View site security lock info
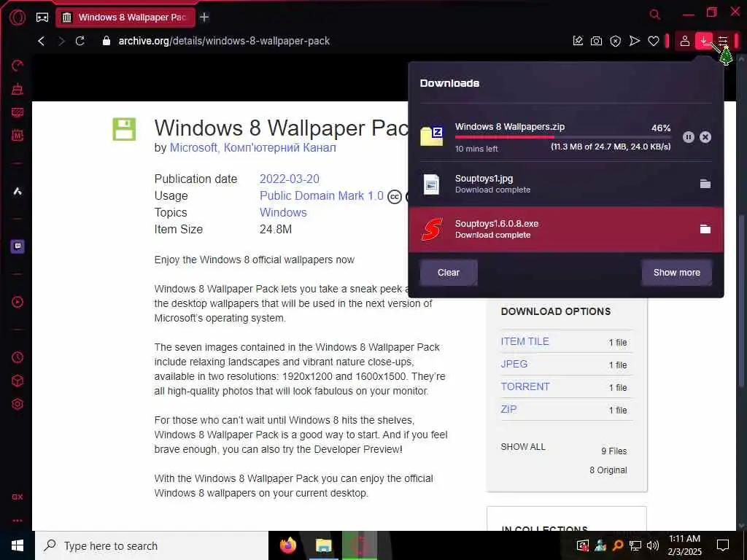The width and height of the screenshot is (747, 560). point(107,41)
